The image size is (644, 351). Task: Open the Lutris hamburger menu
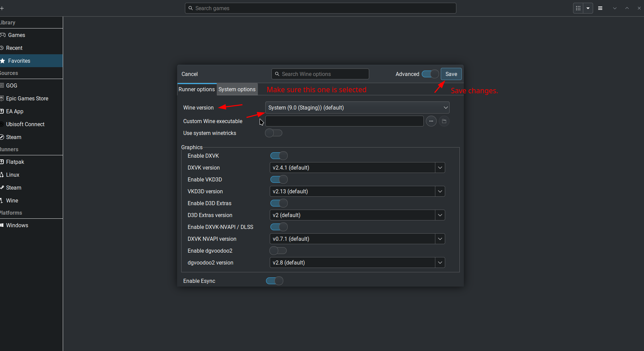click(600, 8)
